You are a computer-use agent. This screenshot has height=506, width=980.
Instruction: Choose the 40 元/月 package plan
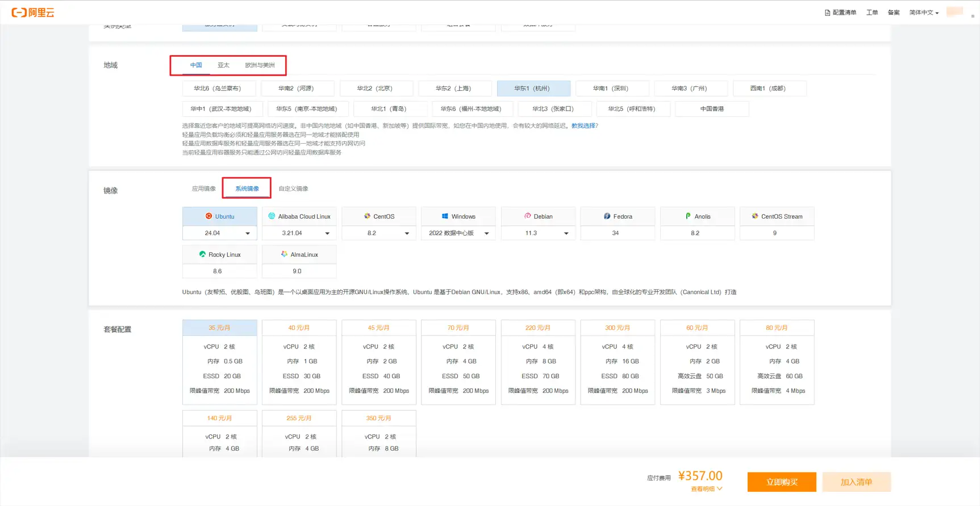pyautogui.click(x=299, y=362)
